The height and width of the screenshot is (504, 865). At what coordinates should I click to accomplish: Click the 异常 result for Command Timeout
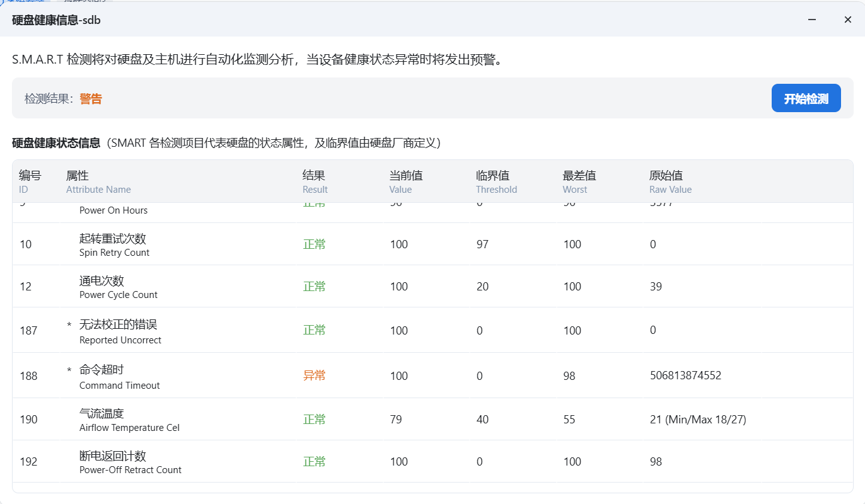(315, 375)
